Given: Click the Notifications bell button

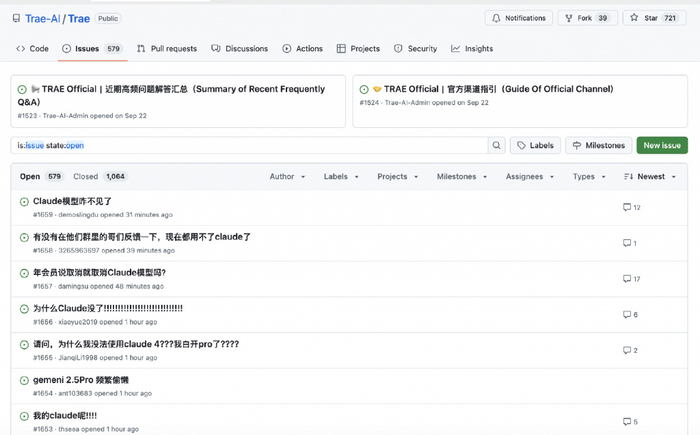Looking at the screenshot, I should pos(519,18).
